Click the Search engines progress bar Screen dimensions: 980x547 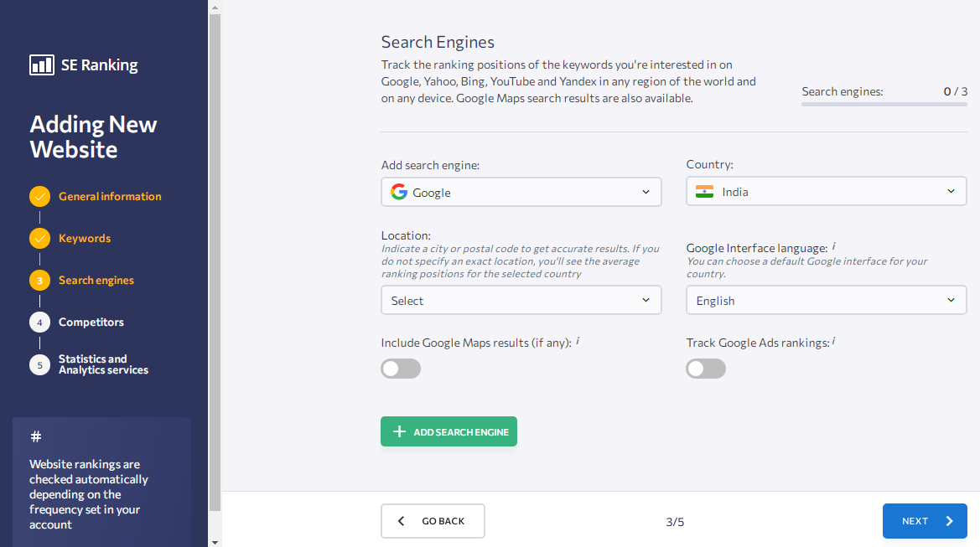pyautogui.click(x=884, y=104)
